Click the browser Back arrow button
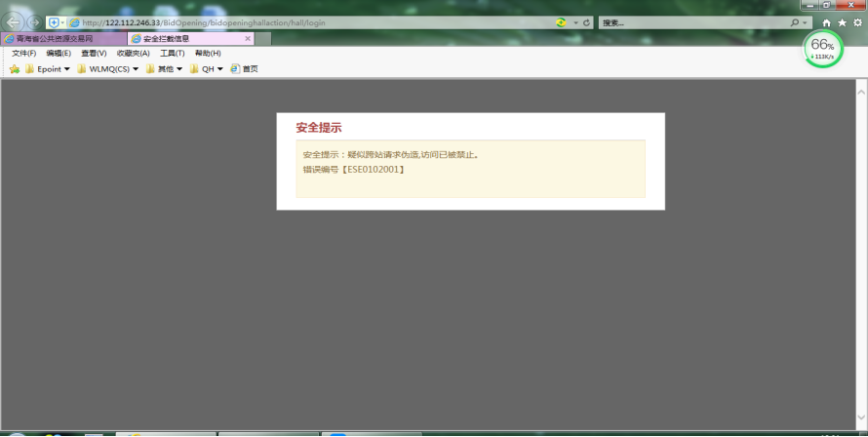Viewport: 868px width, 437px height. (x=14, y=22)
